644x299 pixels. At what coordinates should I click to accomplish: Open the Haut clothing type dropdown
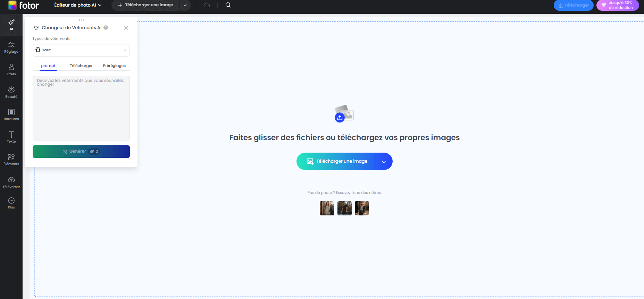point(81,50)
